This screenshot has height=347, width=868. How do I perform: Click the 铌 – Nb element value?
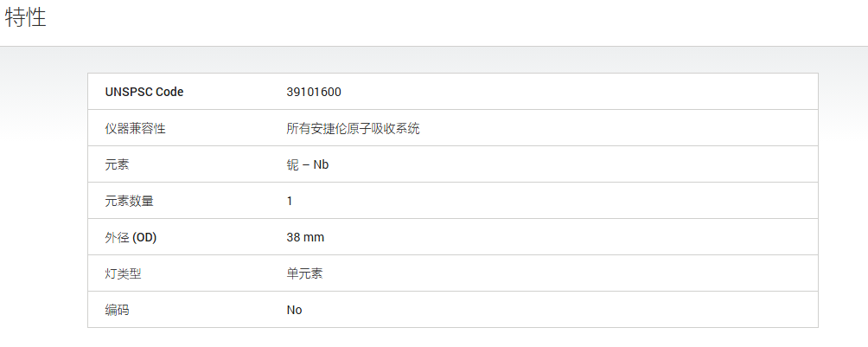pos(308,164)
